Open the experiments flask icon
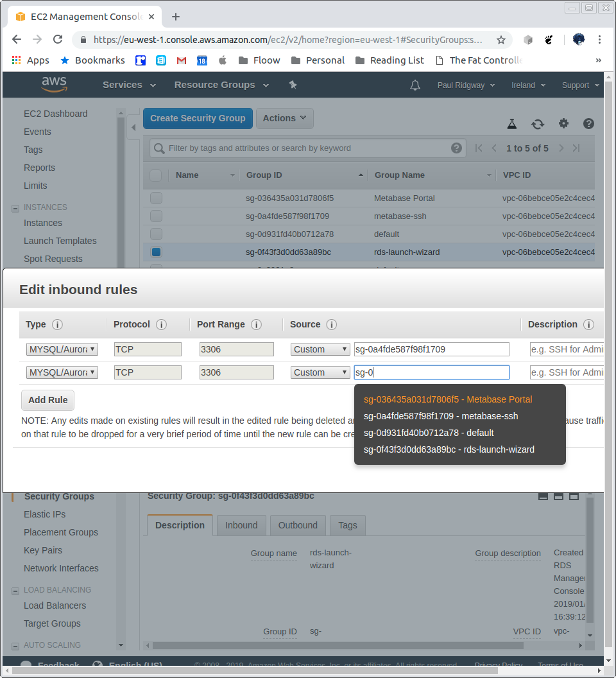 click(512, 123)
